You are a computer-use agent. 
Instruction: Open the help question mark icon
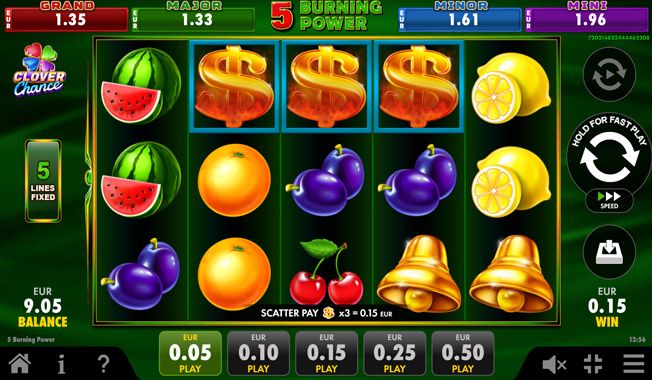pos(103,364)
